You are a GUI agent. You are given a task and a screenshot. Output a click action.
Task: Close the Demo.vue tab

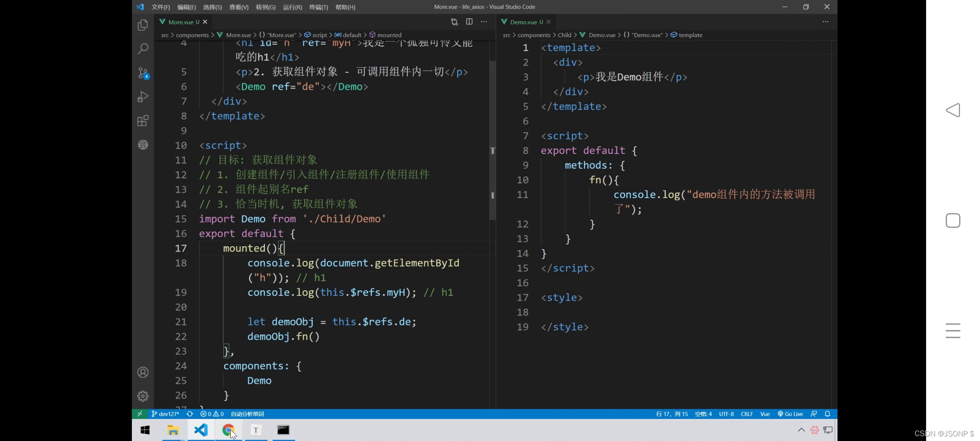point(548,22)
